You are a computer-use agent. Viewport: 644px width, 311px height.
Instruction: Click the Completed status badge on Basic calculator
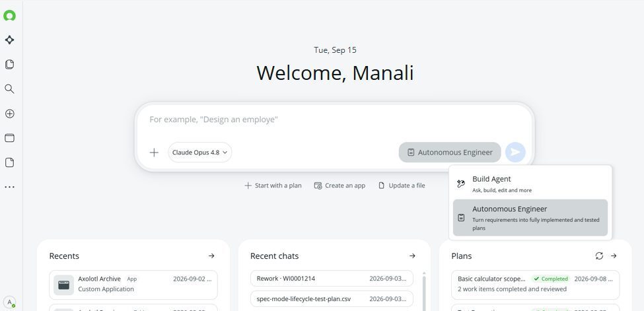[x=551, y=279]
